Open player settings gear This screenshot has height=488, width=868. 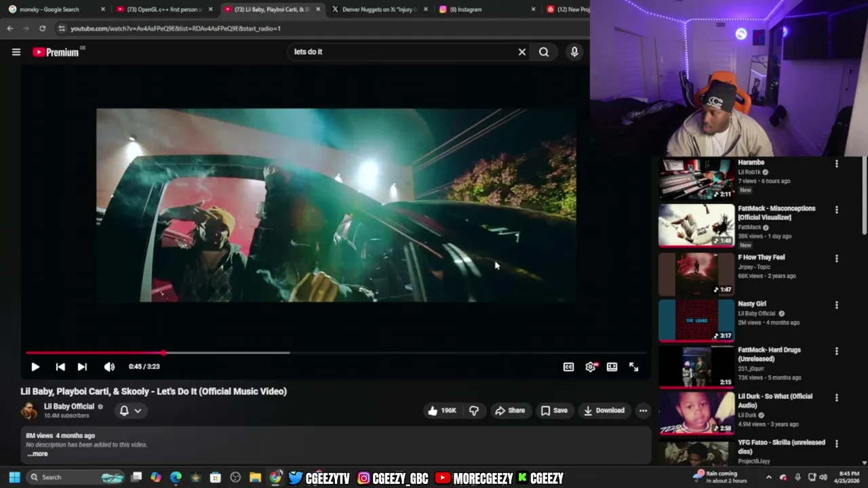[x=591, y=367]
